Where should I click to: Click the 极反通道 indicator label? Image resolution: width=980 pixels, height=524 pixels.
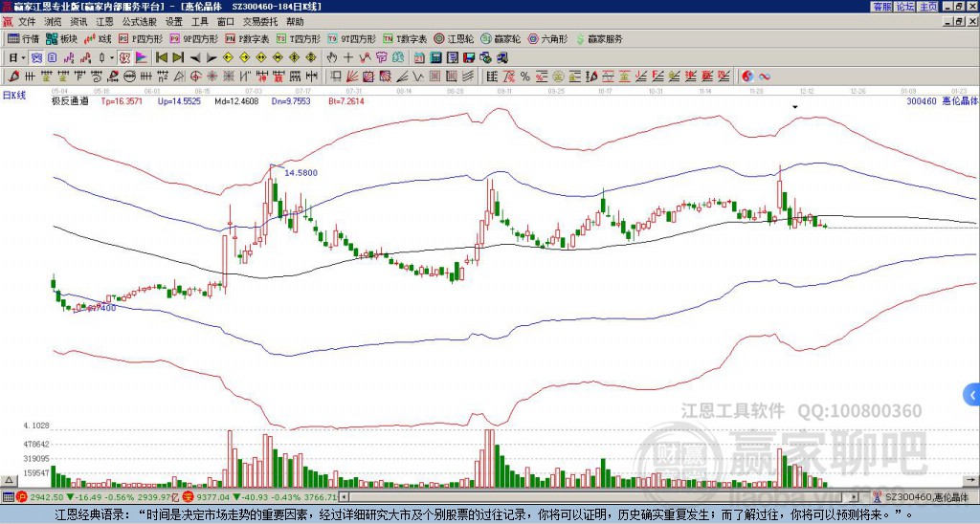[70, 101]
